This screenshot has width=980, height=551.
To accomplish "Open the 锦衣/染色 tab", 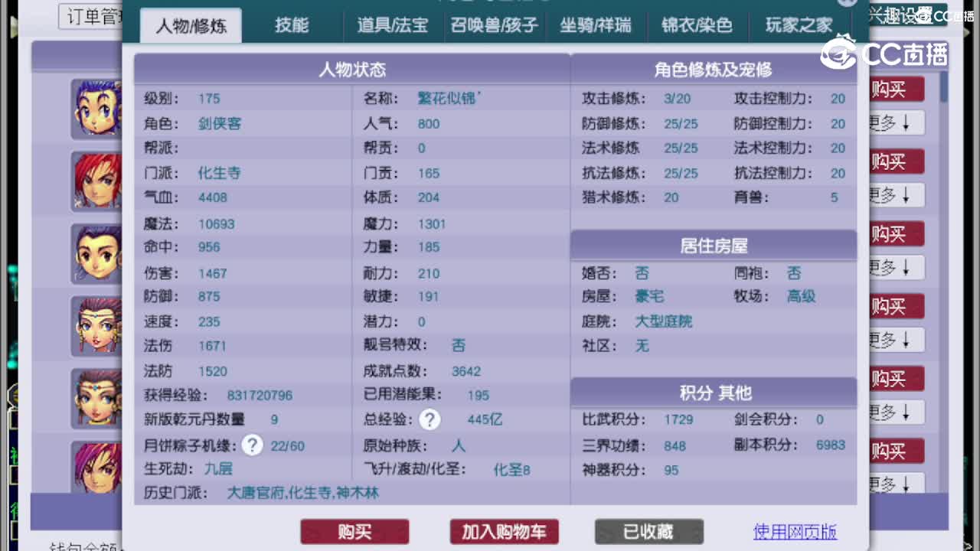I will pyautogui.click(x=696, y=25).
